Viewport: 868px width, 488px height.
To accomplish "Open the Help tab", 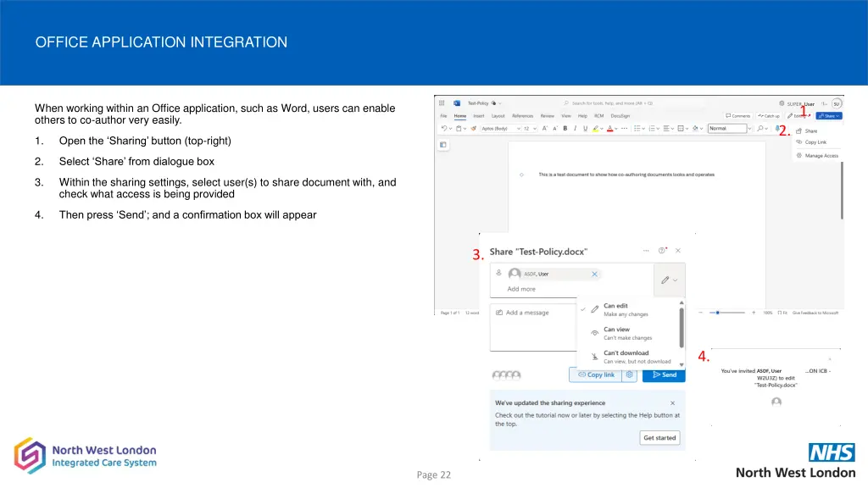I will (x=582, y=116).
